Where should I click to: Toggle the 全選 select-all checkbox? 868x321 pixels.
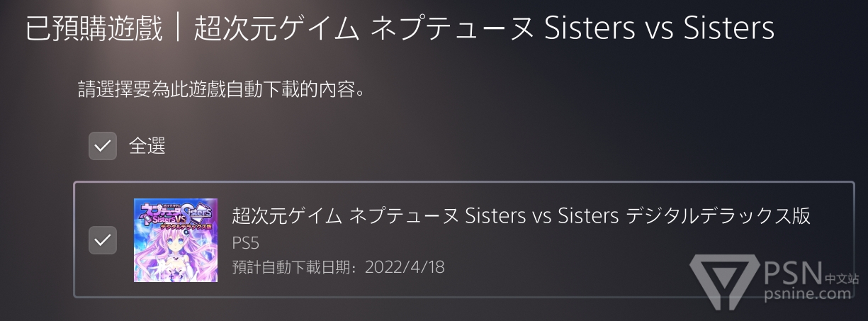[x=102, y=146]
